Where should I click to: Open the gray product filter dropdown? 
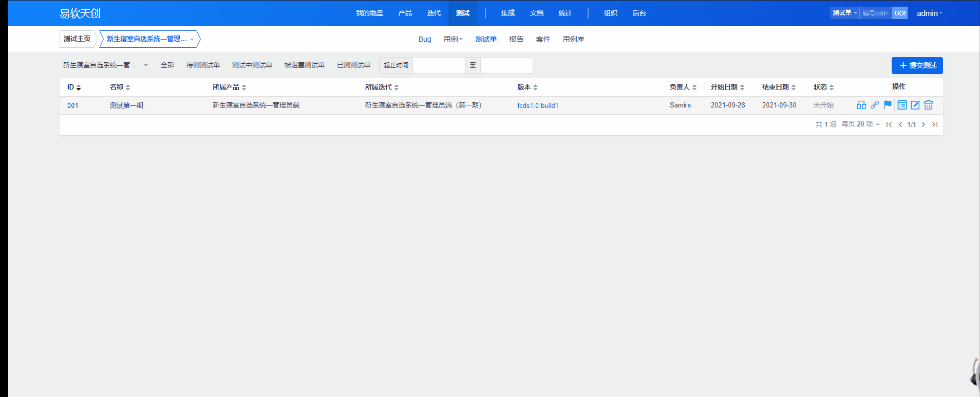pos(105,65)
